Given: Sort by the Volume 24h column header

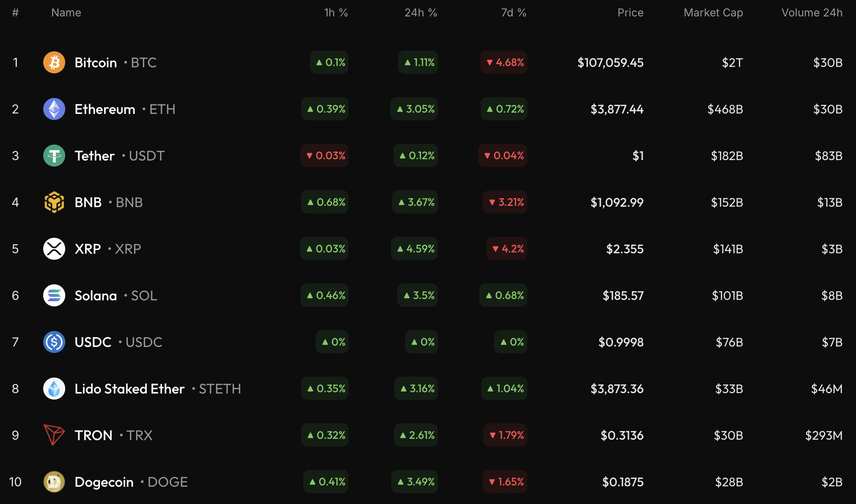Looking at the screenshot, I should [x=812, y=13].
